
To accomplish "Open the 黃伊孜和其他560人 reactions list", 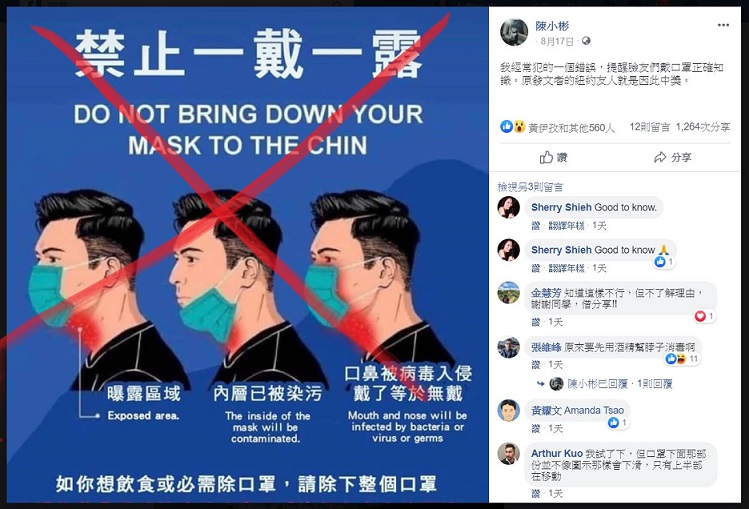I will point(571,128).
